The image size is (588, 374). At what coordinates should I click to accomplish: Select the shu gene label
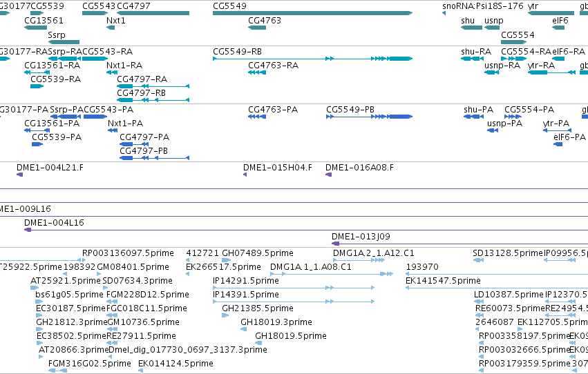pos(468,20)
